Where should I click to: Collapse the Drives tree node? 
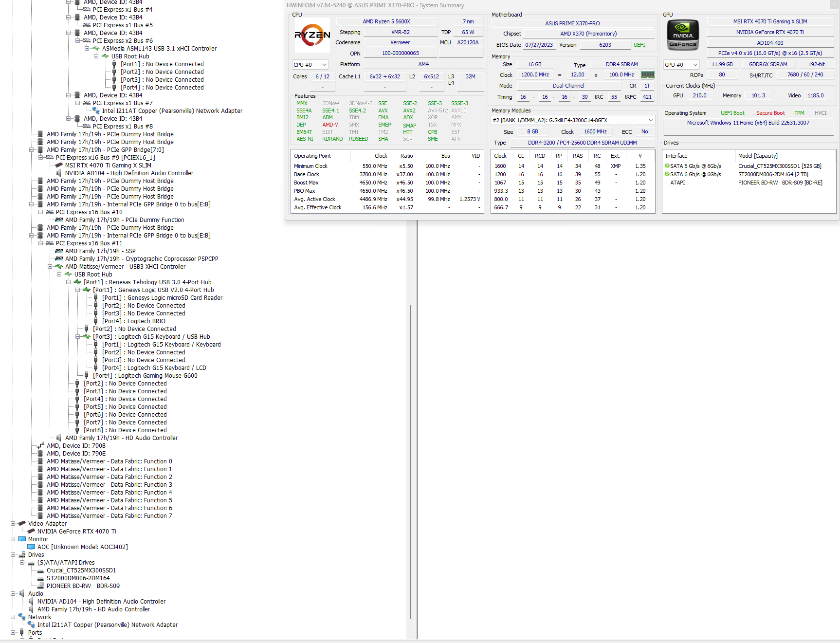13,555
